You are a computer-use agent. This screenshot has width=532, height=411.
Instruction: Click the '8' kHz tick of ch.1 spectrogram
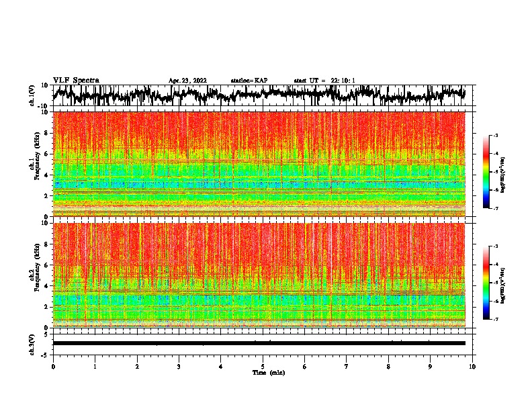tap(47, 133)
